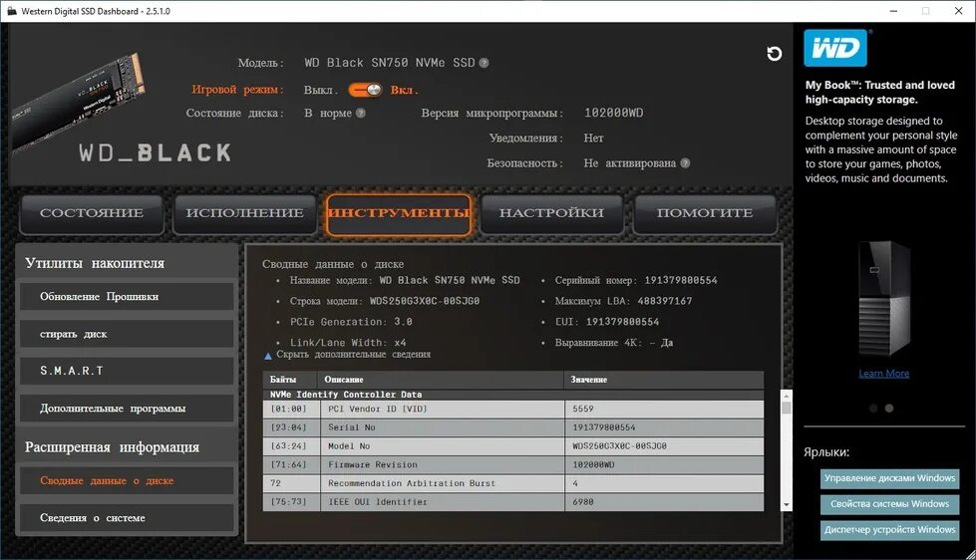Open the S.M.A.R.T section

point(127,371)
